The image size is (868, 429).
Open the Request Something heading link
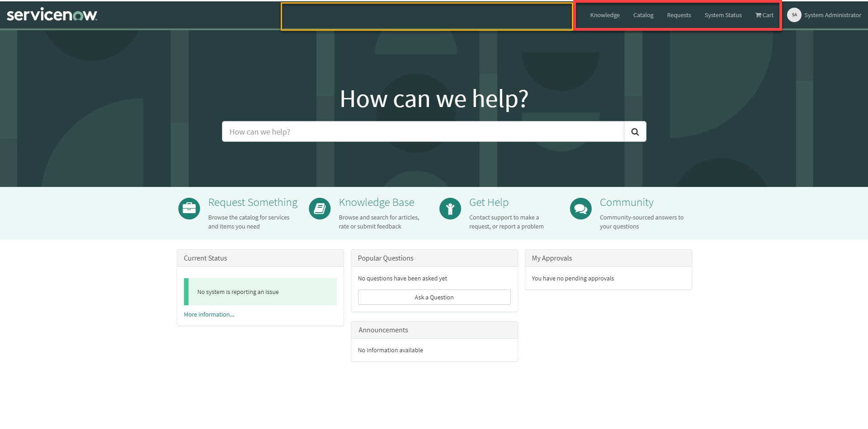[x=253, y=202]
